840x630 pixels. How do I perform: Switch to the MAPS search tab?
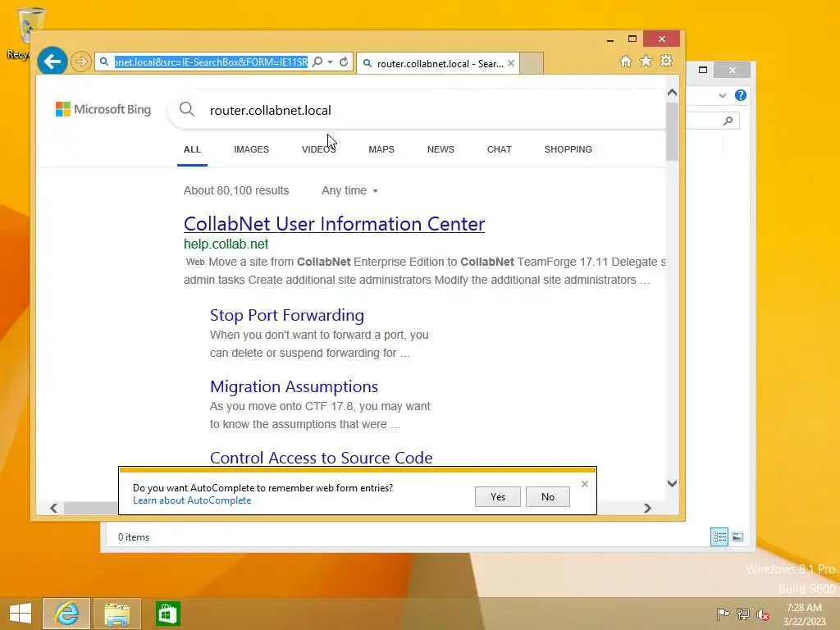[381, 149]
